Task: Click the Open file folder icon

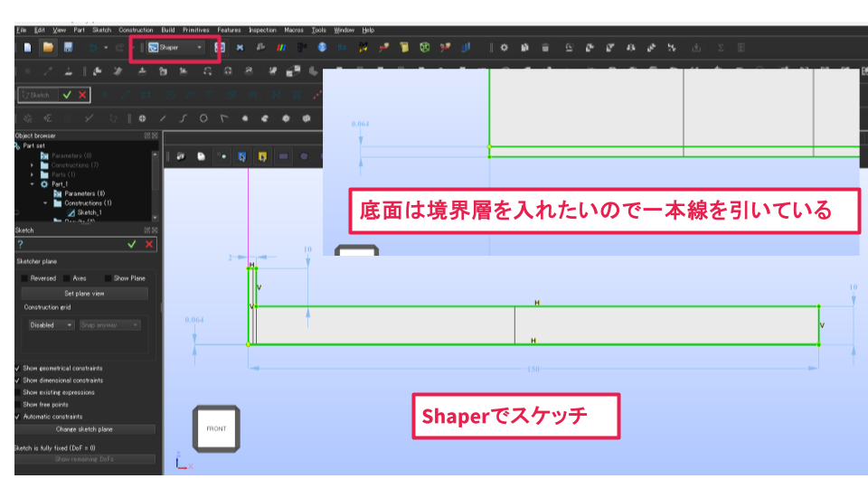Action: pos(48,47)
